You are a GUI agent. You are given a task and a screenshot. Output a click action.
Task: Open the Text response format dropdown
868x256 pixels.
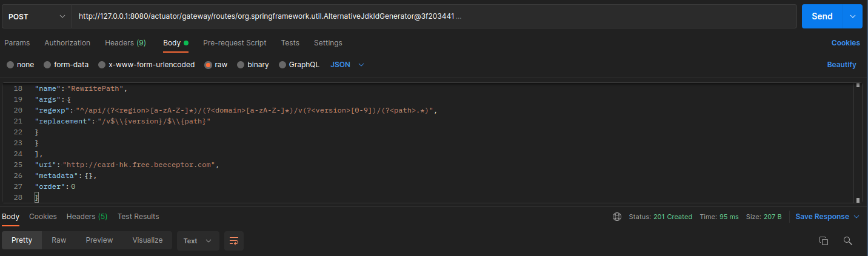(198, 241)
